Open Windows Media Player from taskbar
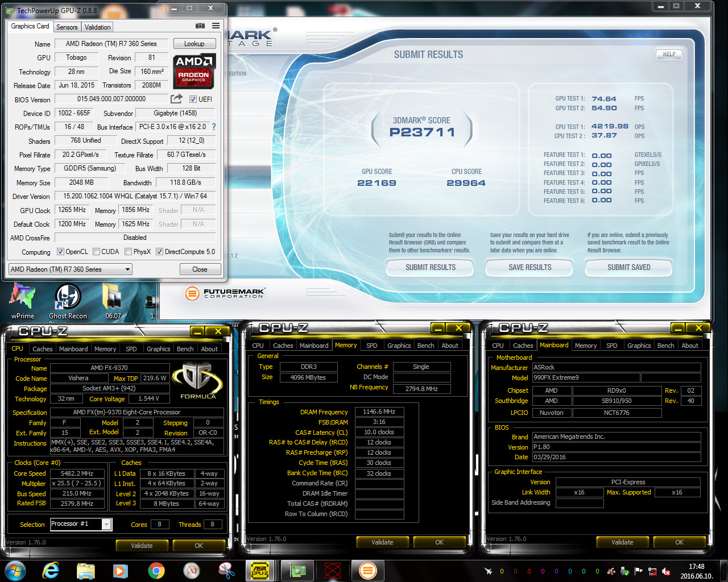This screenshot has width=728, height=582. point(121,570)
